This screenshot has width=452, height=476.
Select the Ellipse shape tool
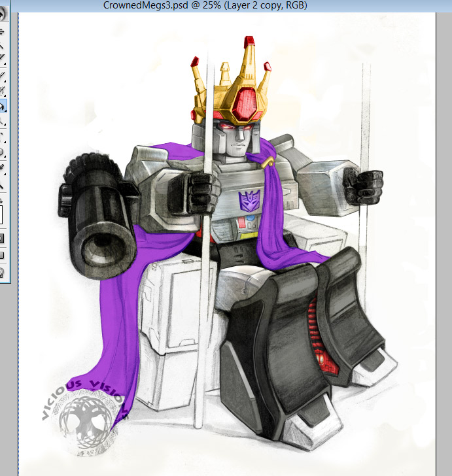coord(2,152)
